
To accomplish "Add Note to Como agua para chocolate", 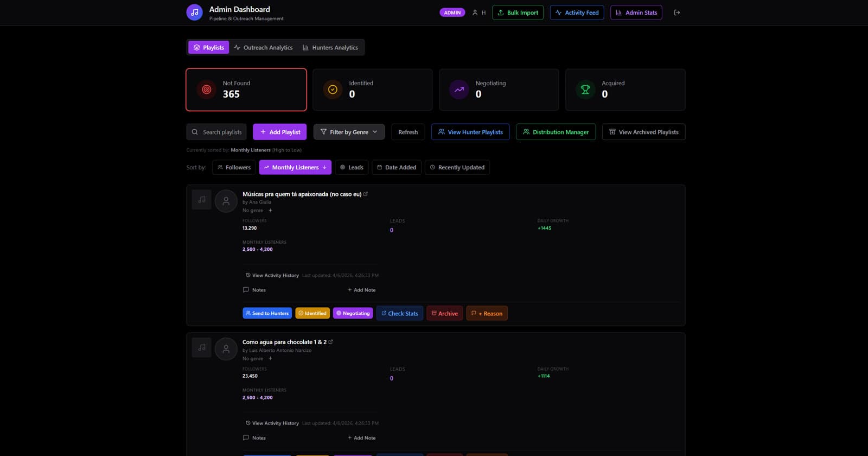I will (x=361, y=438).
